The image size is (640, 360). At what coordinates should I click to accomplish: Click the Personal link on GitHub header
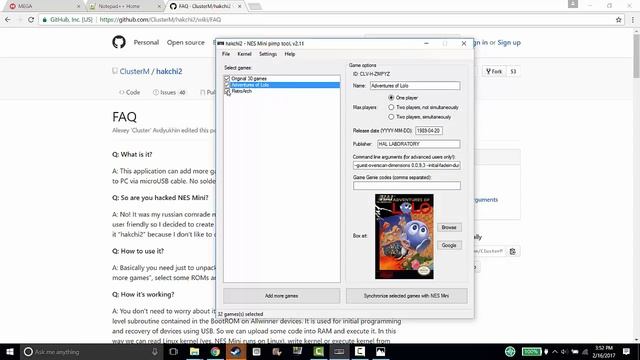[146, 42]
